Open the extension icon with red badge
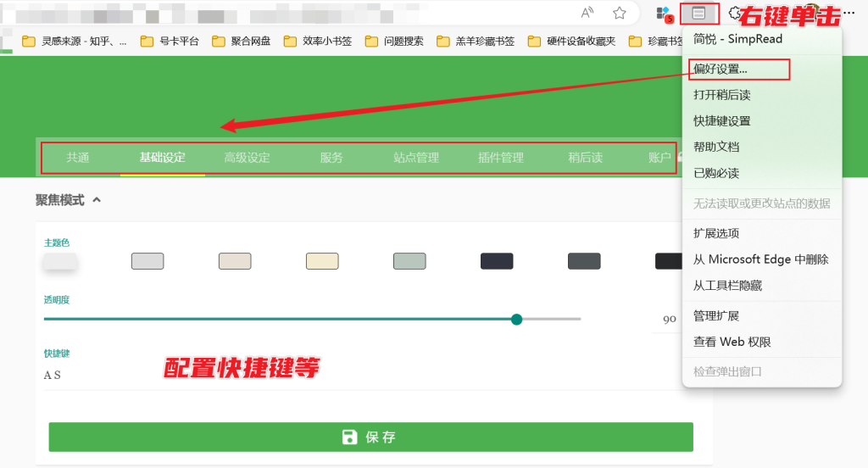Image resolution: width=868 pixels, height=468 pixels. coord(663,14)
